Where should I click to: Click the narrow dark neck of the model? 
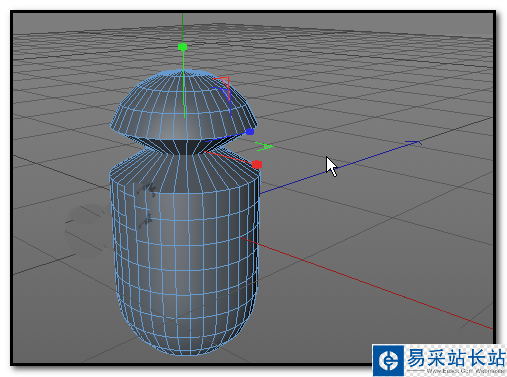pos(184,146)
